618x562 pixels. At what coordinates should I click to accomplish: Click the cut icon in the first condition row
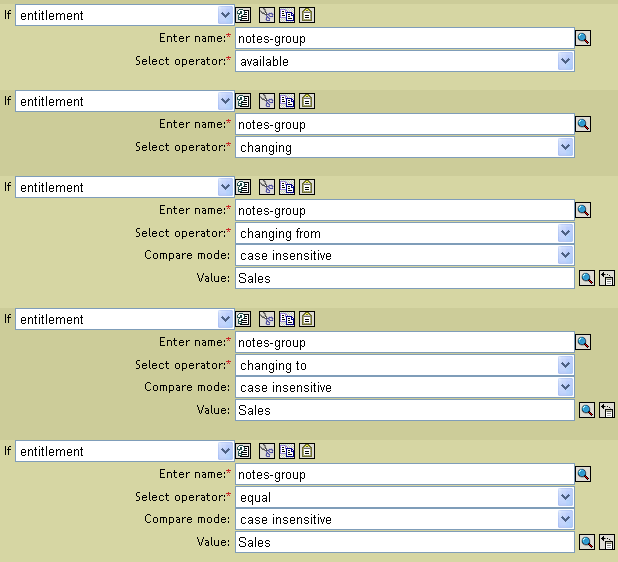[x=267, y=16]
